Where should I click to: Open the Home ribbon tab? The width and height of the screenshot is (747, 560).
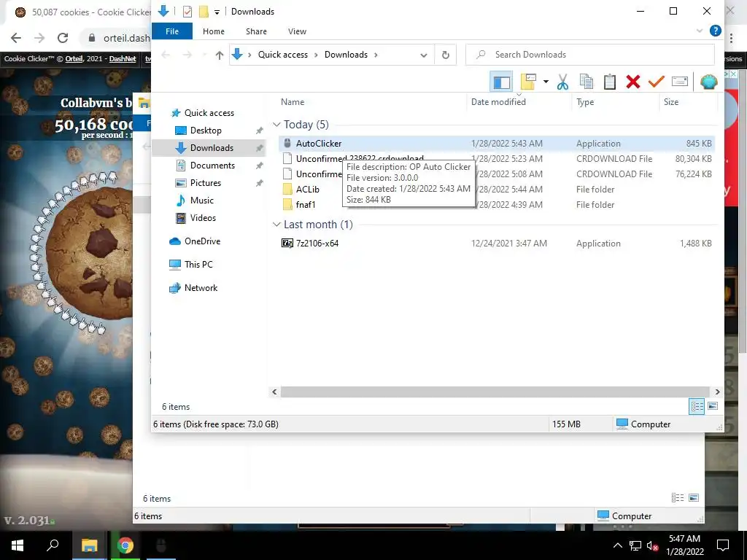[214, 31]
